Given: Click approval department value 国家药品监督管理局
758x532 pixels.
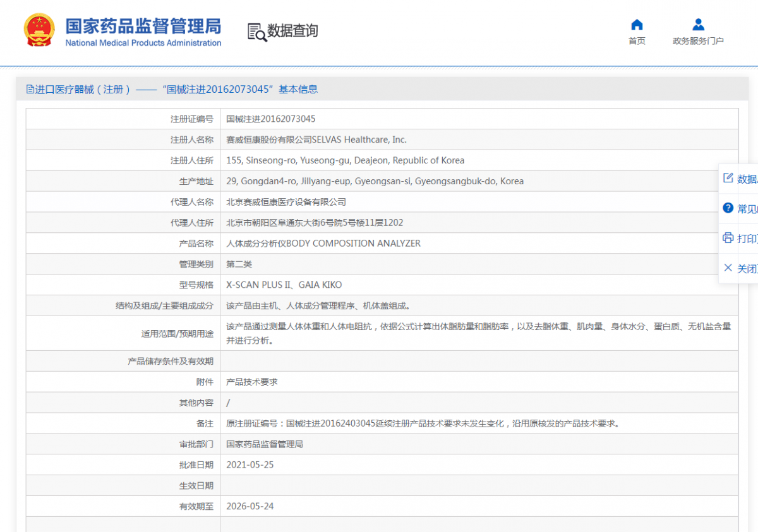Looking at the screenshot, I should click(265, 444).
